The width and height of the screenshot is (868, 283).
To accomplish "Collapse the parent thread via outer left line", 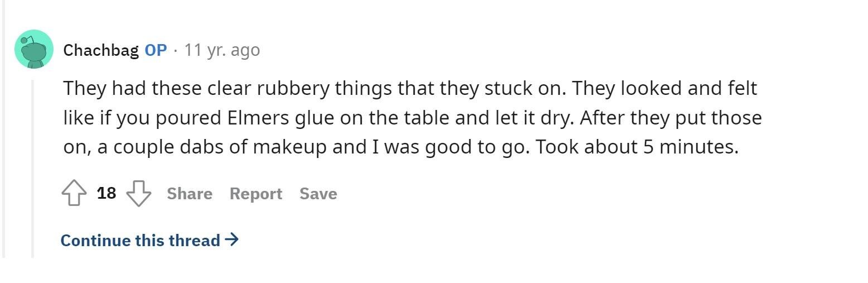I will [x=4, y=140].
